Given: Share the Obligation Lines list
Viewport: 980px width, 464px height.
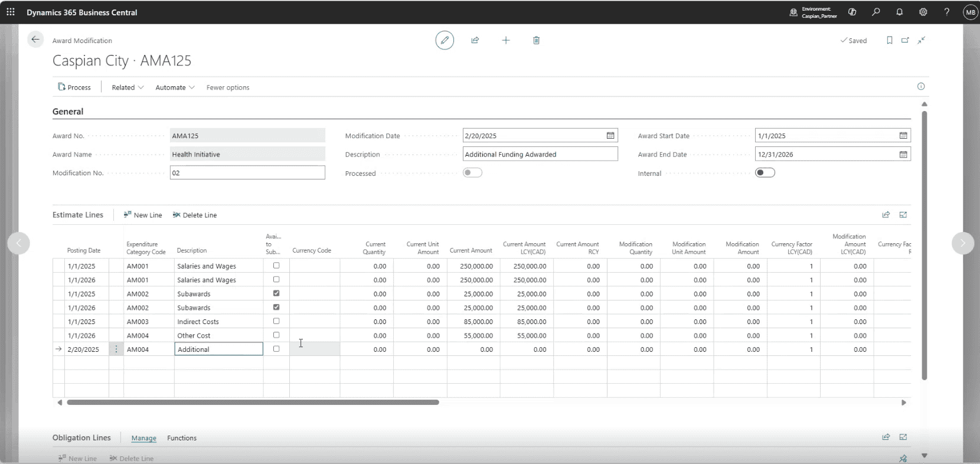Looking at the screenshot, I should point(886,437).
